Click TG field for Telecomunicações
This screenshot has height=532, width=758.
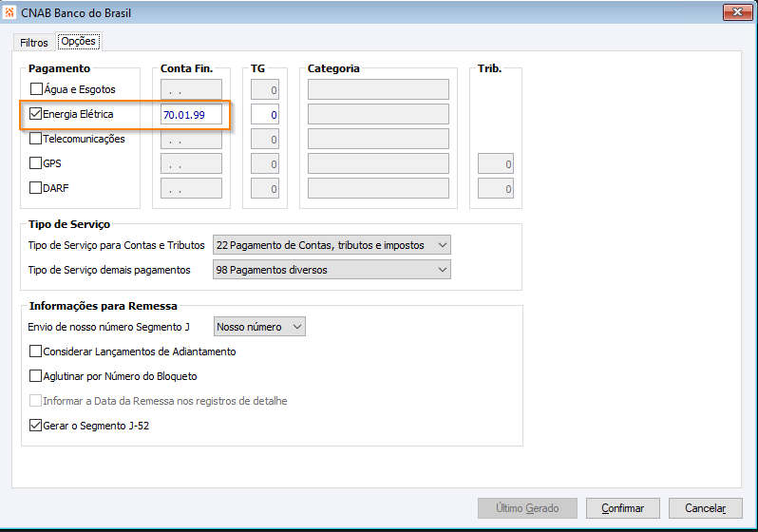(265, 140)
